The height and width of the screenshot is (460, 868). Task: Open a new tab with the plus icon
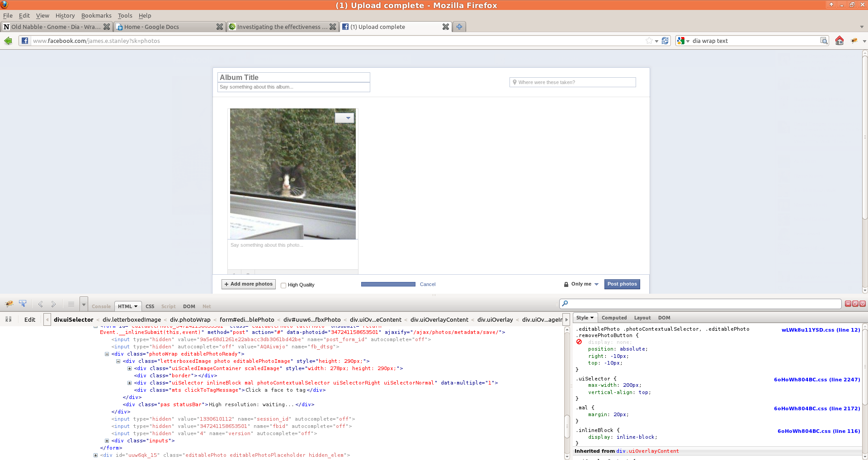pyautogui.click(x=459, y=27)
